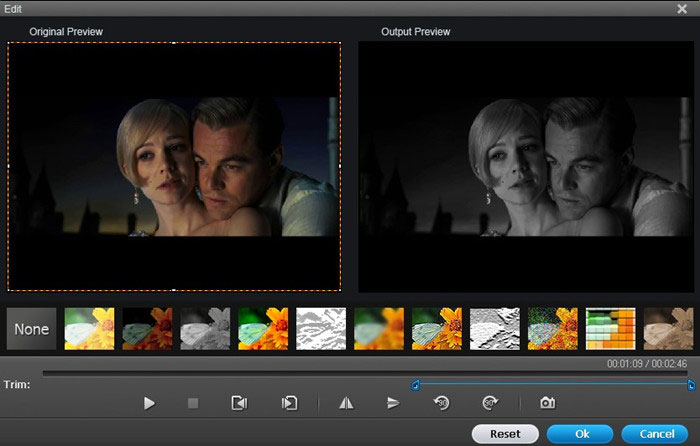Select the None effect
The width and height of the screenshot is (700, 446).
click(x=32, y=329)
